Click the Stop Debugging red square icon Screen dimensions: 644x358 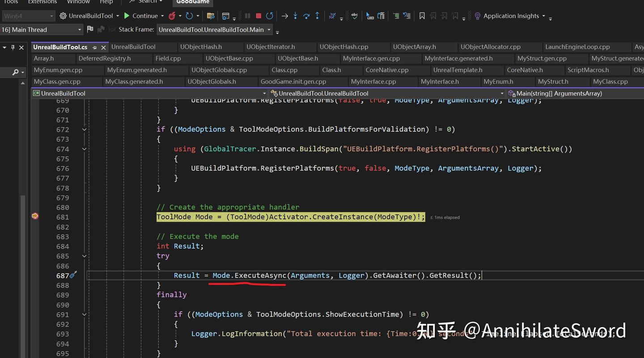tap(258, 16)
